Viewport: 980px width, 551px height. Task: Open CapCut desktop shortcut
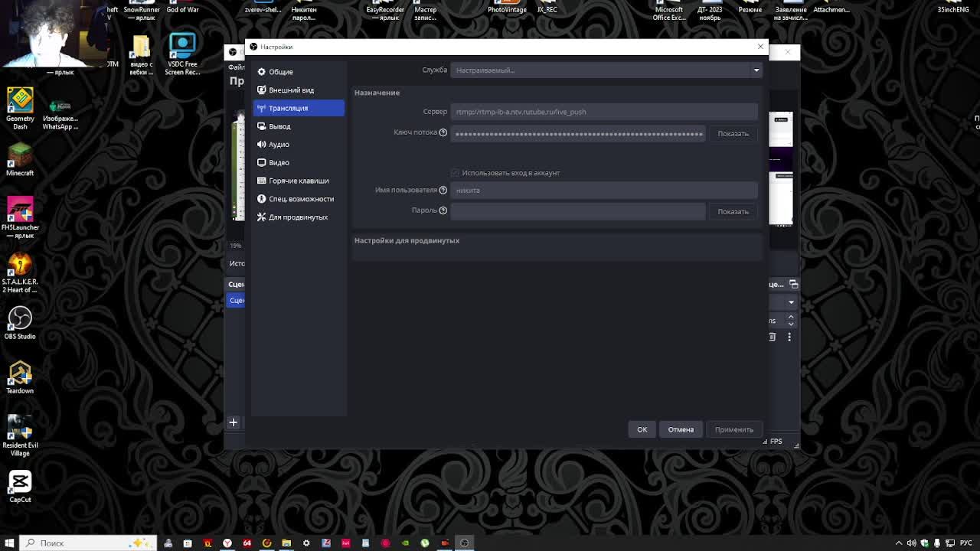[x=20, y=487]
